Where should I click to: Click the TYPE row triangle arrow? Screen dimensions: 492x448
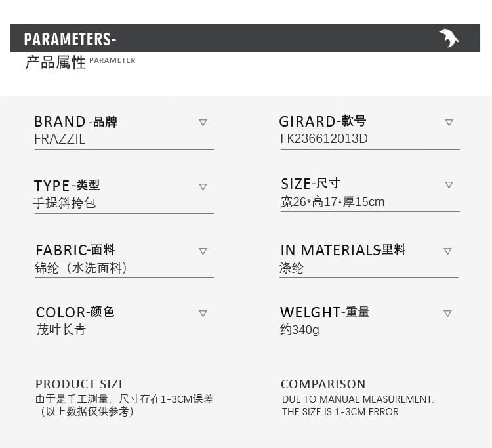203,187
